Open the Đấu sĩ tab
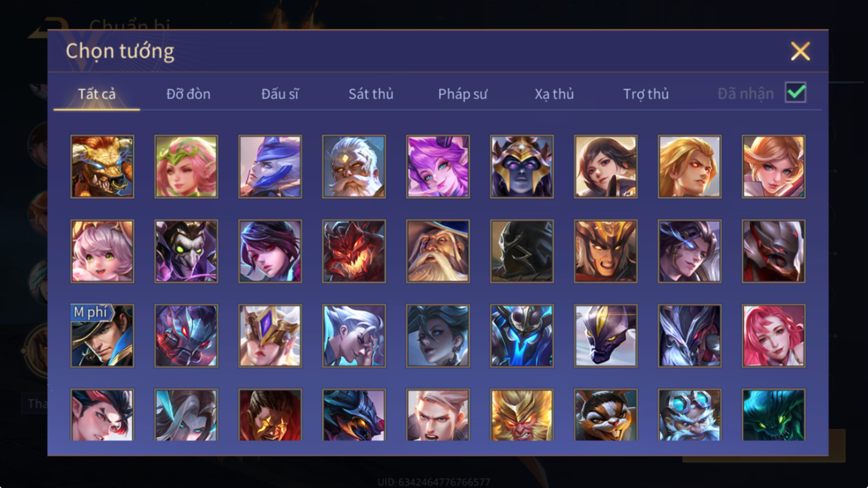The width and height of the screenshot is (868, 488). pyautogui.click(x=280, y=94)
